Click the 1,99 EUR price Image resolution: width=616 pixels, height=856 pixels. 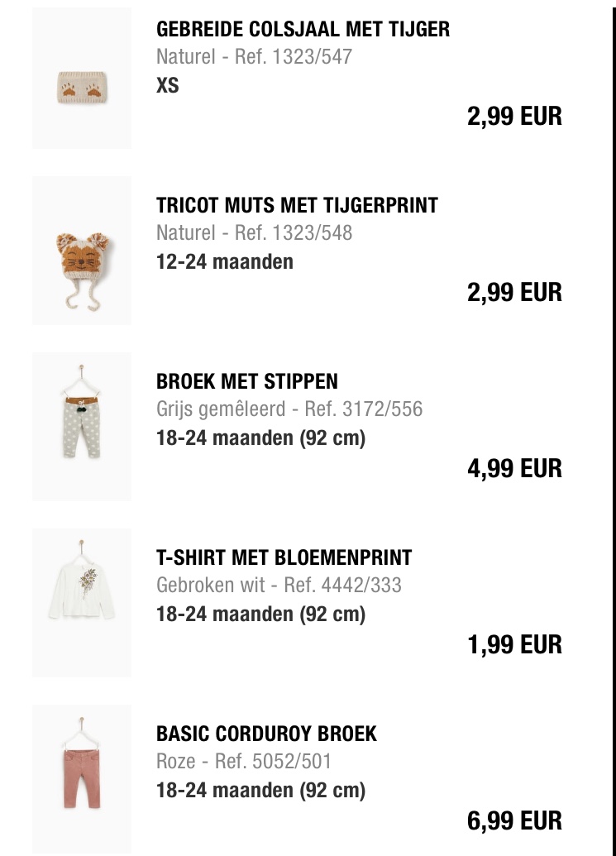coord(514,645)
